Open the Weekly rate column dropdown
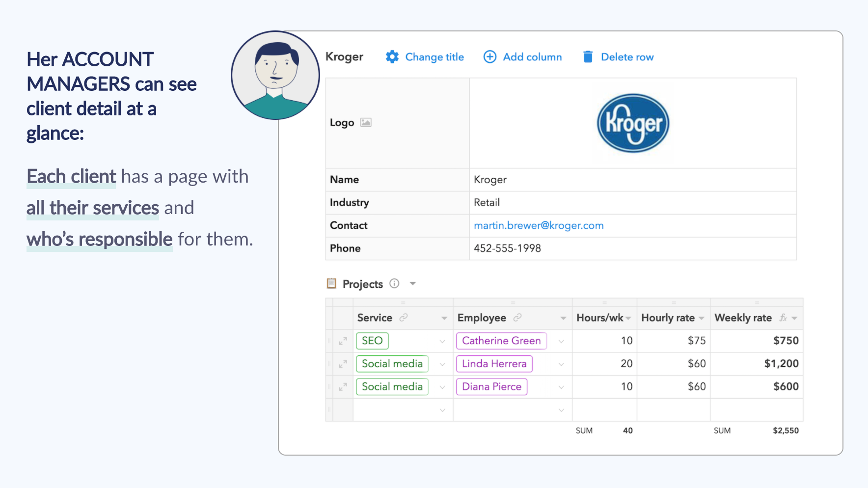 click(x=794, y=318)
